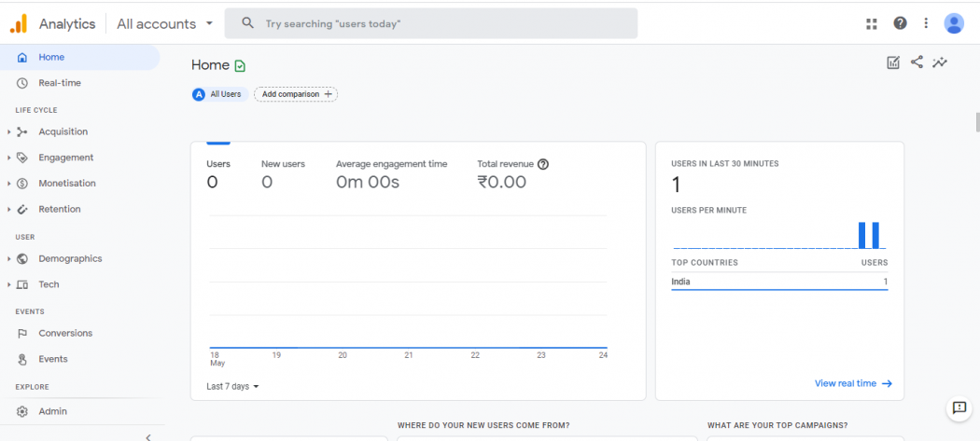Open the Monetisation menu item

pyautogui.click(x=67, y=183)
